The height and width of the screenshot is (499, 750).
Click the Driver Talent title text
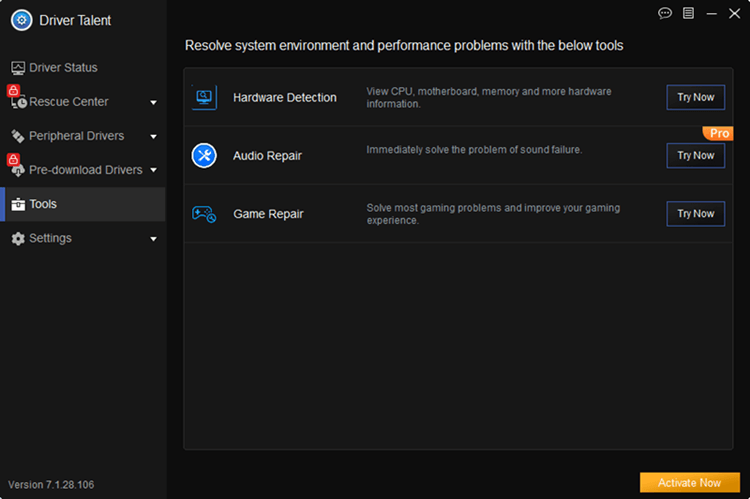[x=75, y=21]
